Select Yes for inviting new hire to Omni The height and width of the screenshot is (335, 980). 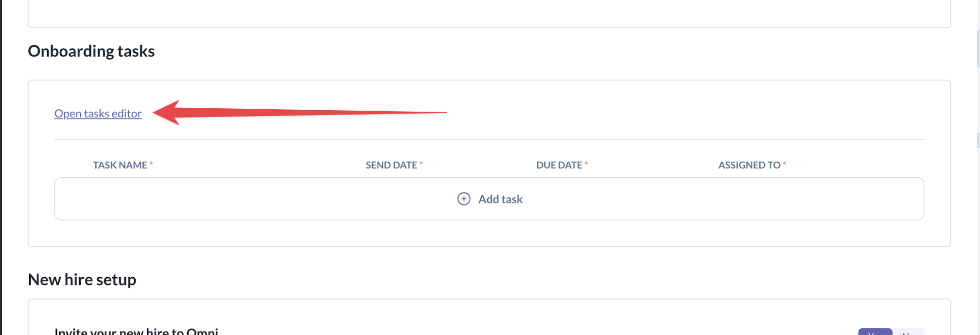875,332
